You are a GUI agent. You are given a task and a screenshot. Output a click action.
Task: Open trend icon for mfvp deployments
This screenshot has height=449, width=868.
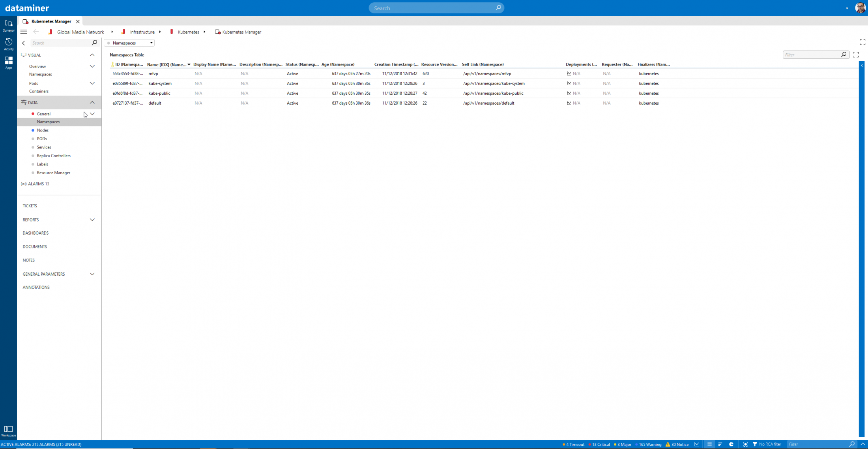(569, 73)
